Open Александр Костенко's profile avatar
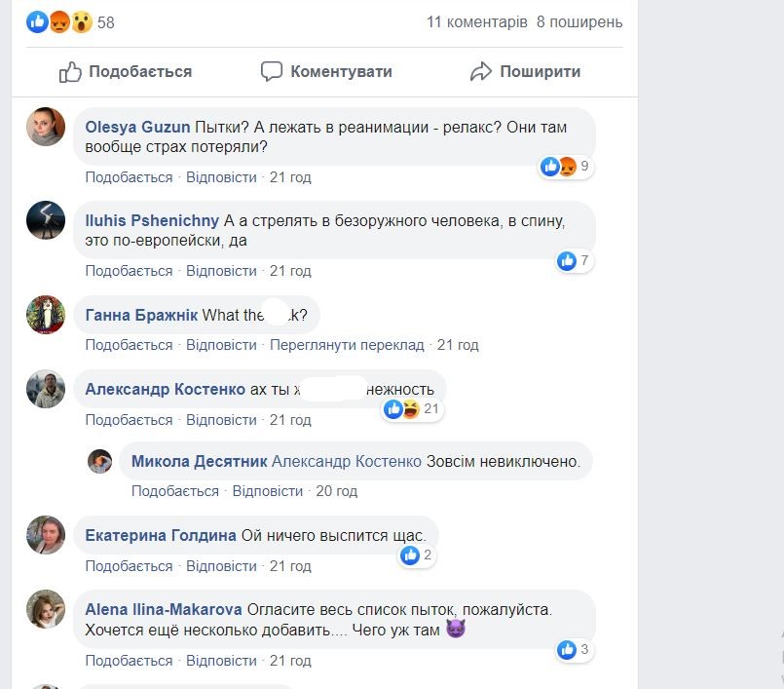 [x=46, y=389]
